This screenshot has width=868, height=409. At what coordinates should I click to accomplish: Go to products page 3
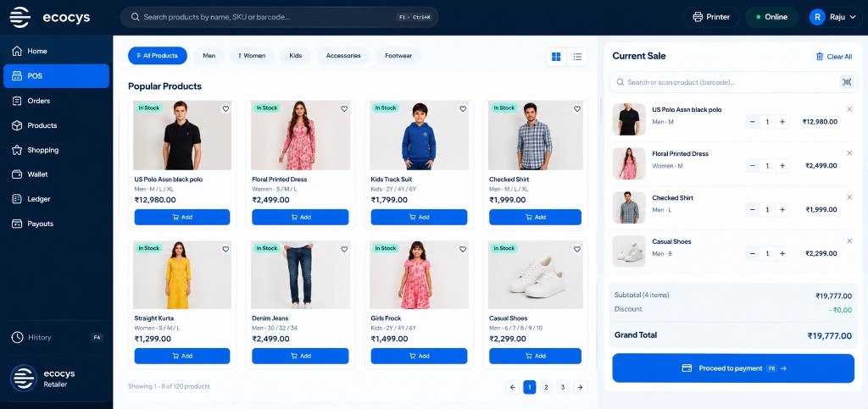[563, 388]
